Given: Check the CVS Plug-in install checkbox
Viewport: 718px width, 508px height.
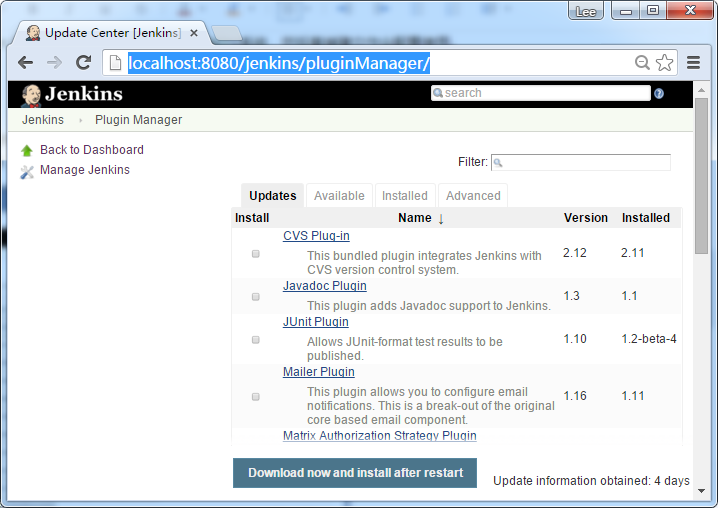Looking at the screenshot, I should [x=255, y=254].
